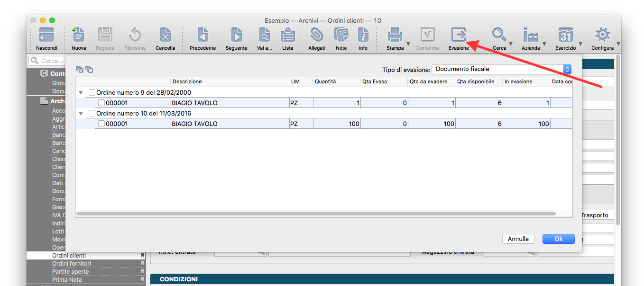
Task: Open the Allegati attachments paperclip
Action: (317, 36)
